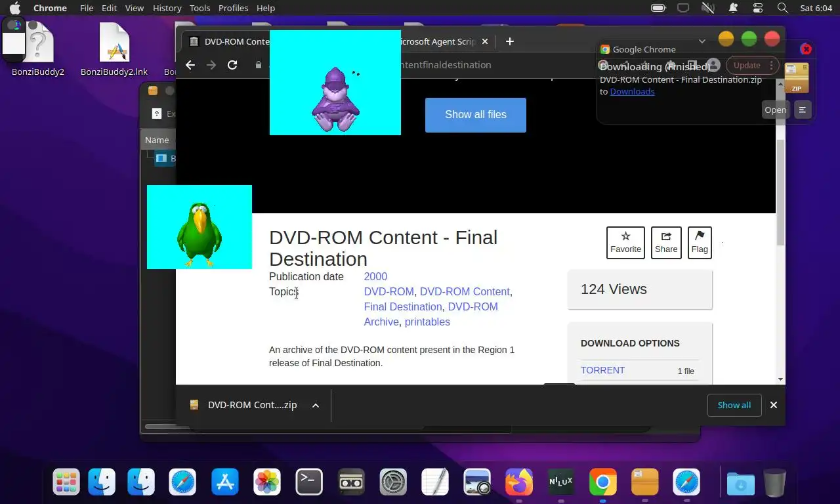Click the page scrollbar down arrow
The height and width of the screenshot is (504, 840).
click(x=780, y=379)
